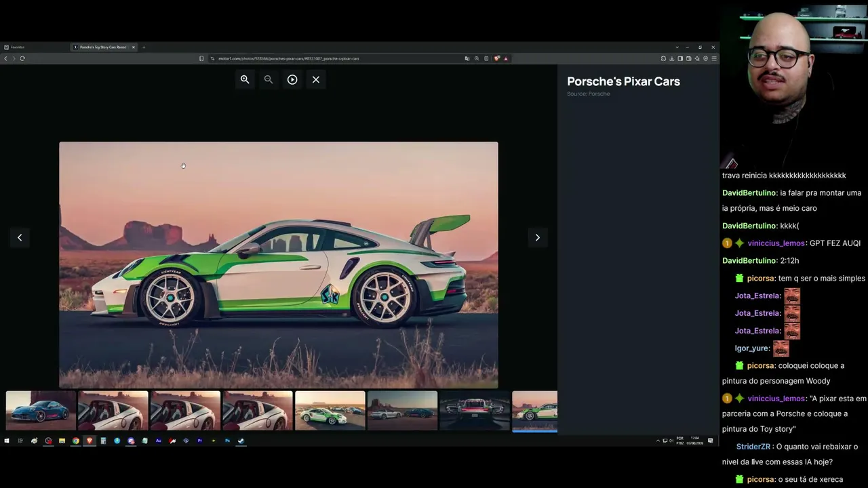Show hidden system tray icons

658,441
